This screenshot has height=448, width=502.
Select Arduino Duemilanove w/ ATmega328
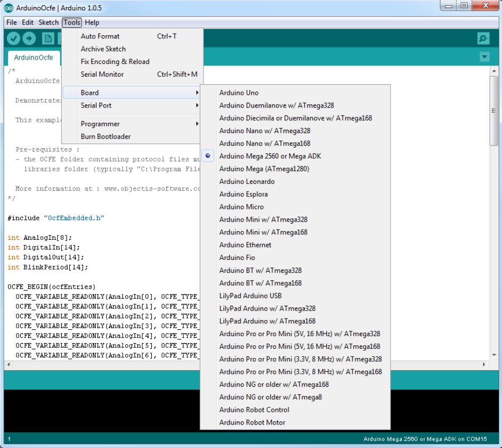coord(295,105)
